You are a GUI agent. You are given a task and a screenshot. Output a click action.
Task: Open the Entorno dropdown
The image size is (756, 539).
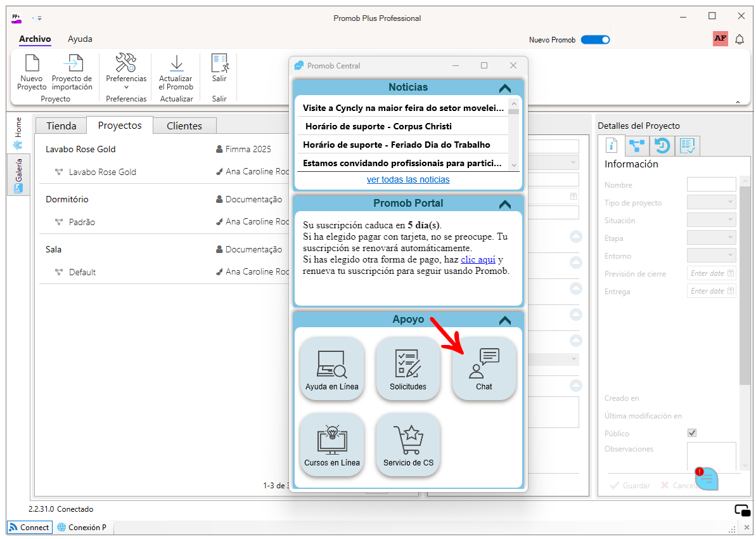tap(711, 256)
